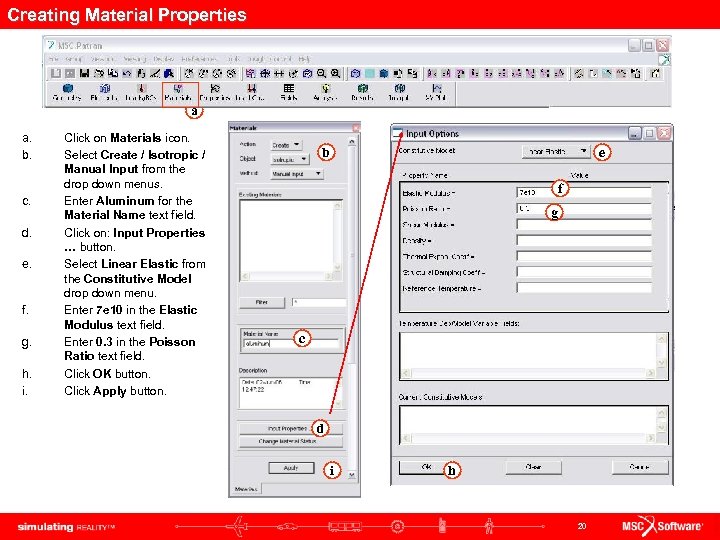This screenshot has height=540, width=720.
Task: Click the Filter button in Materials panel
Action: pyautogui.click(x=262, y=302)
